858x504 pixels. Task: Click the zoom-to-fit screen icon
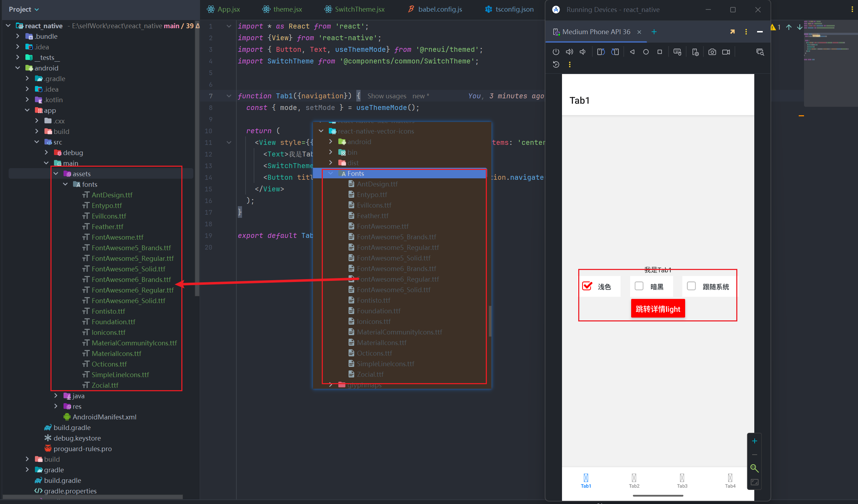tap(755, 482)
